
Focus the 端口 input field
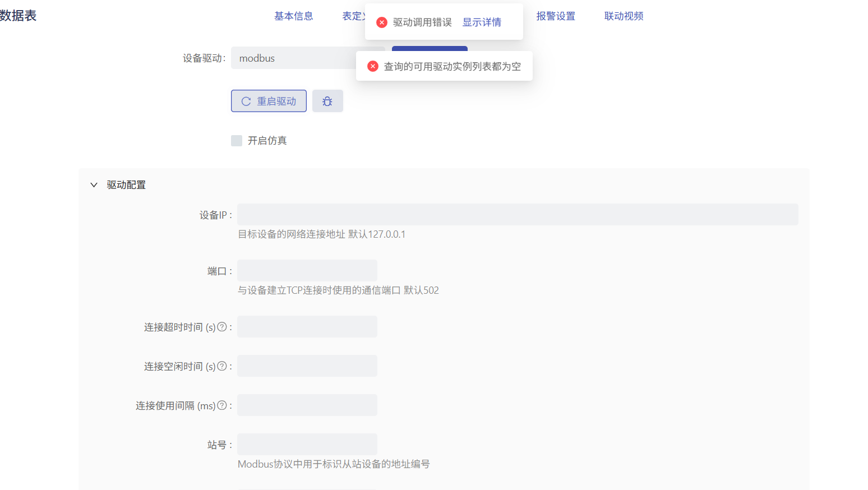(307, 270)
